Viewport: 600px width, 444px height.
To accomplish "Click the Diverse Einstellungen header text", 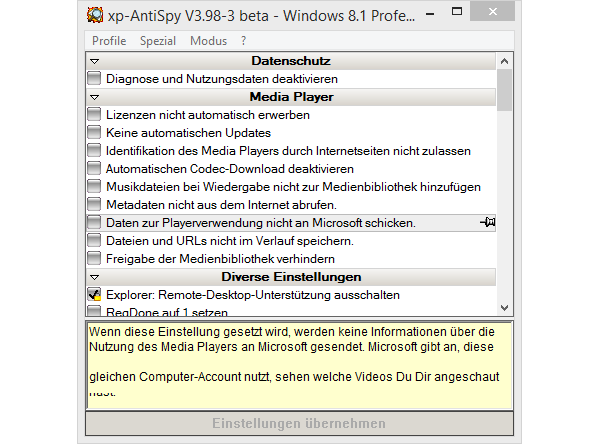I will click(x=291, y=277).
